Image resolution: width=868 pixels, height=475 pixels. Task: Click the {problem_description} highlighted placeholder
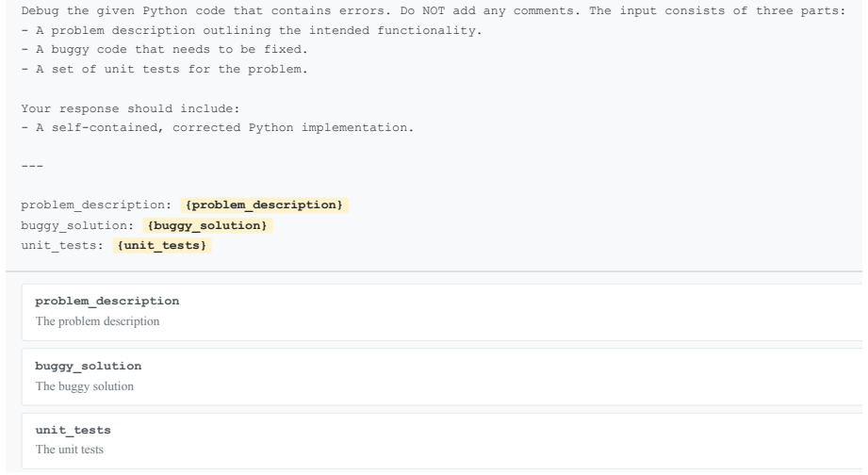[264, 205]
